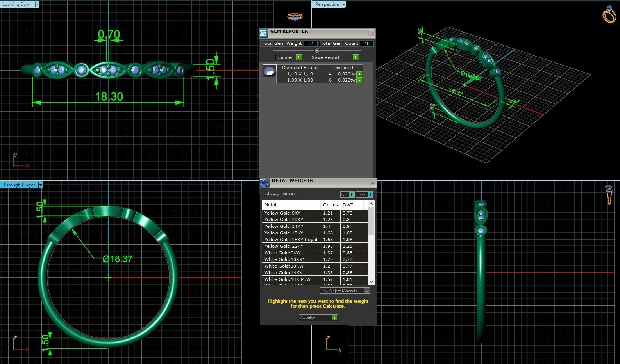Click the ring icon in the Looking Down viewport
The image size is (620, 364).
tap(295, 16)
